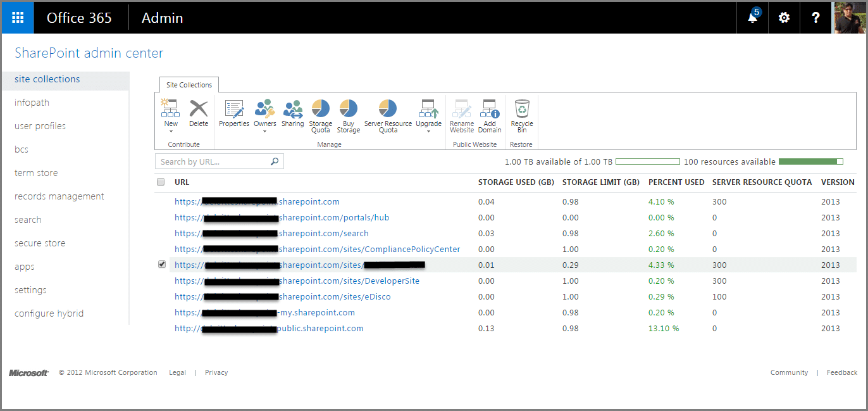The image size is (868, 411).
Task: Open site collections in the sidebar
Action: coord(47,79)
